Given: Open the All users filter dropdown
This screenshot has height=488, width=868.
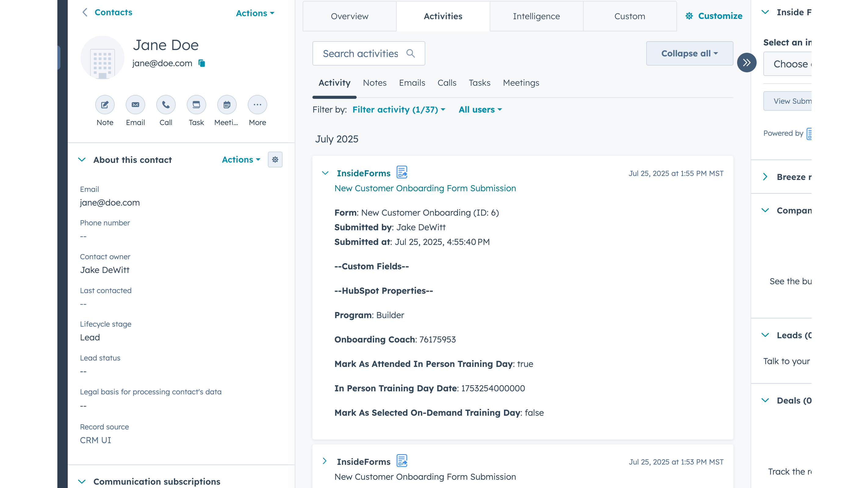Looking at the screenshot, I should (x=480, y=110).
